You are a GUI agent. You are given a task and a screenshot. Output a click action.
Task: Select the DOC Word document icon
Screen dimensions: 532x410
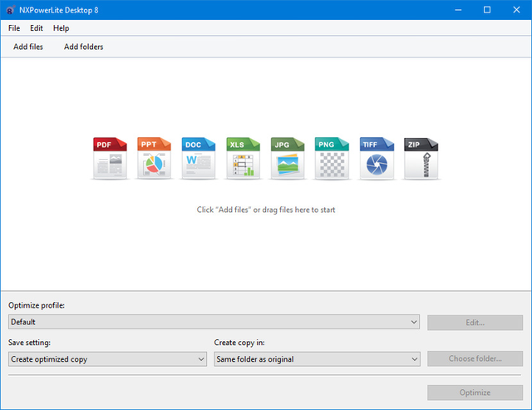(199, 158)
